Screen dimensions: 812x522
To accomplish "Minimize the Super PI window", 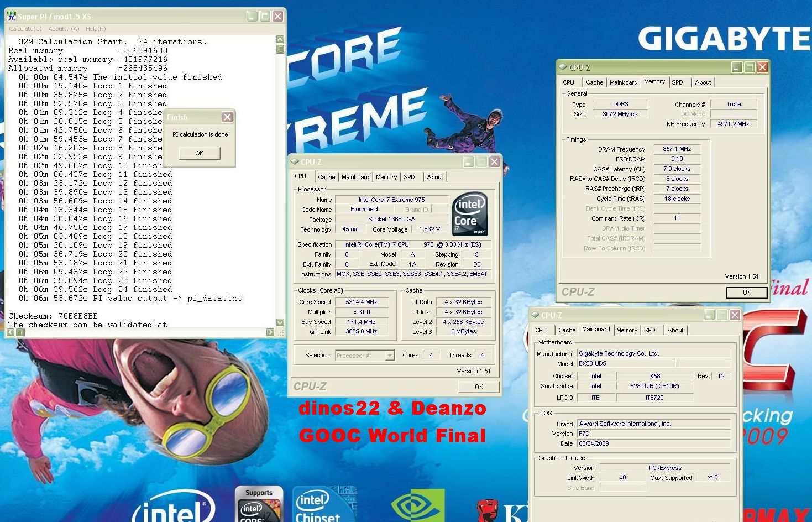I will 252,16.
